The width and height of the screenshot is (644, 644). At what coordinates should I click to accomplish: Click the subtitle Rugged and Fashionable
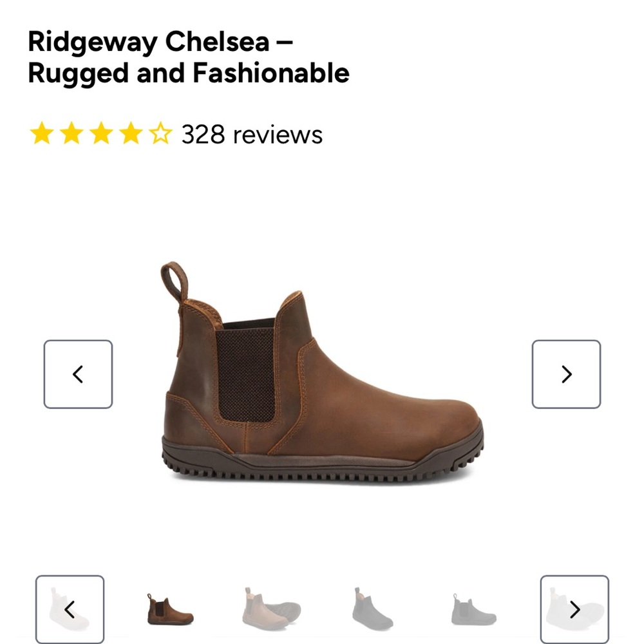(x=187, y=73)
